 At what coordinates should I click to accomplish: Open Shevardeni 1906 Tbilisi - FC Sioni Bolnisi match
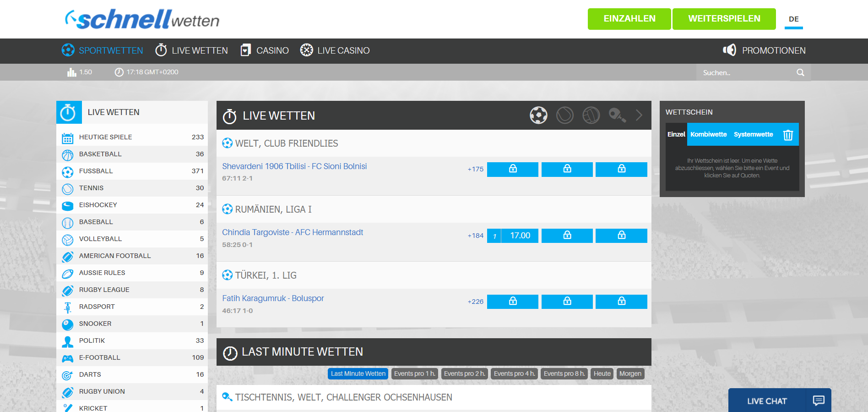[294, 166]
